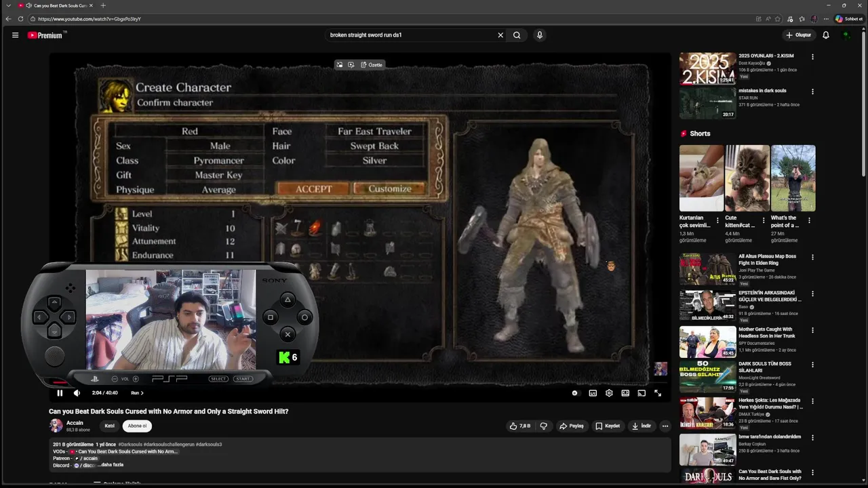
Task: Reload the browser page
Action: (x=20, y=19)
